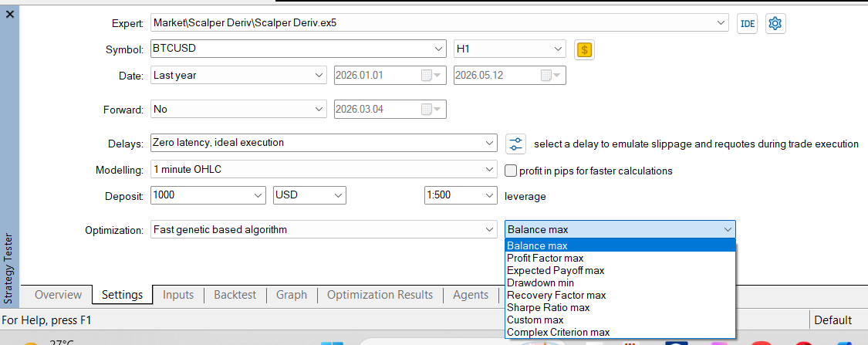Open calendar for forward date 2026.03.04
This screenshot has height=345, width=868.
(431, 109)
